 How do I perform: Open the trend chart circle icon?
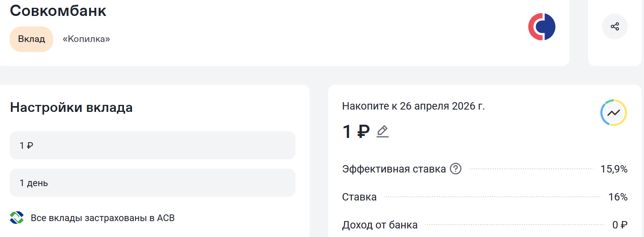613,113
